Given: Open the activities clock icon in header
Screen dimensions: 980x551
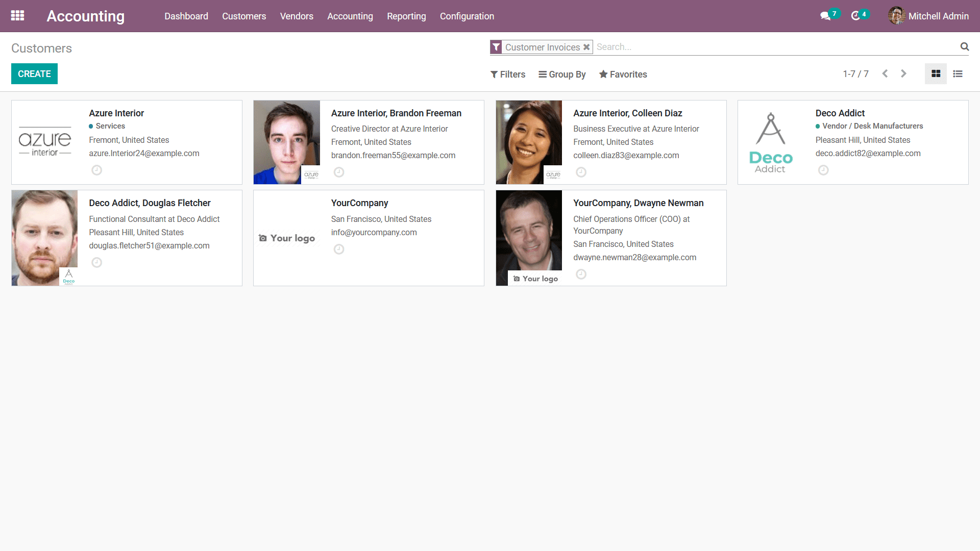Looking at the screenshot, I should click(856, 16).
